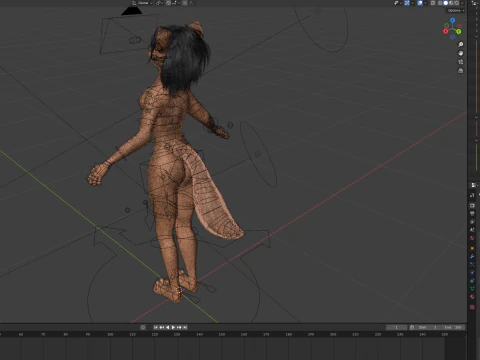This screenshot has width=480, height=360.
Task: Jump to the timeline start frame
Action: [x=156, y=327]
